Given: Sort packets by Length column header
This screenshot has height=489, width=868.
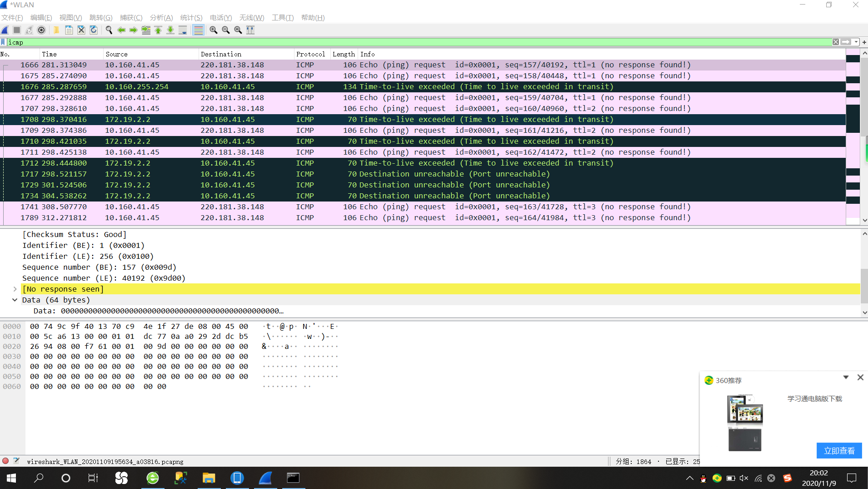Looking at the screenshot, I should point(344,54).
